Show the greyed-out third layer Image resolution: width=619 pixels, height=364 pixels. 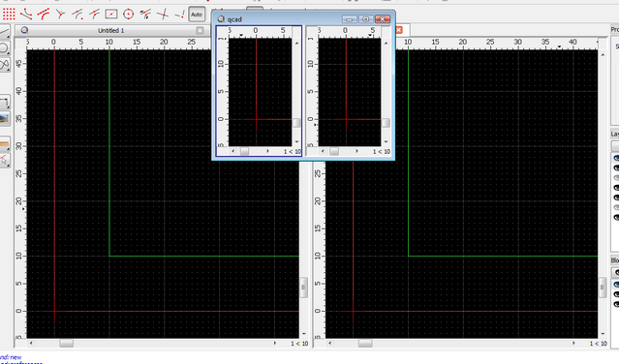616,178
